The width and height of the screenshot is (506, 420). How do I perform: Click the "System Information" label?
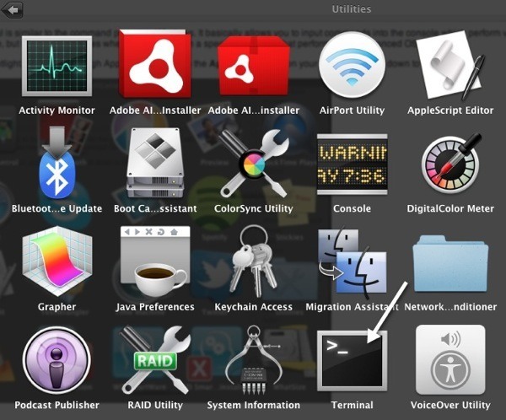(254, 405)
